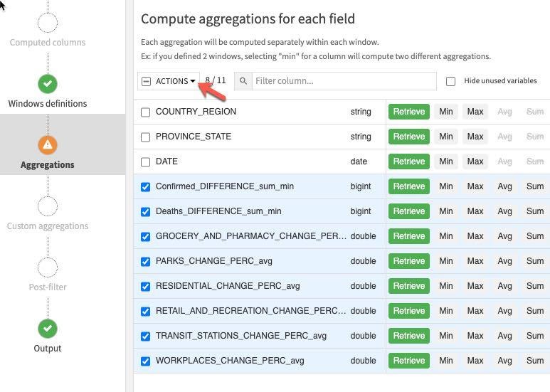Click the Custom aggregations circle step
This screenshot has height=392, width=550.
(48, 206)
